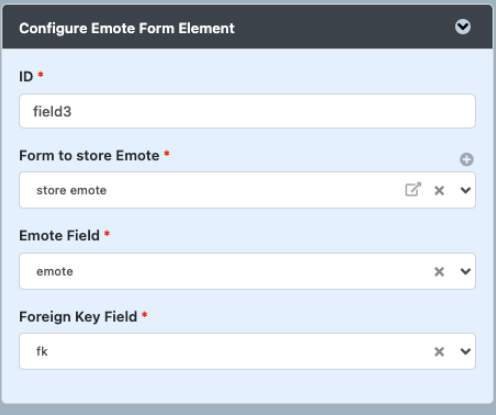496x415 pixels.
Task: Expand the Form to store Emote dropdown arrow
Action: click(465, 190)
